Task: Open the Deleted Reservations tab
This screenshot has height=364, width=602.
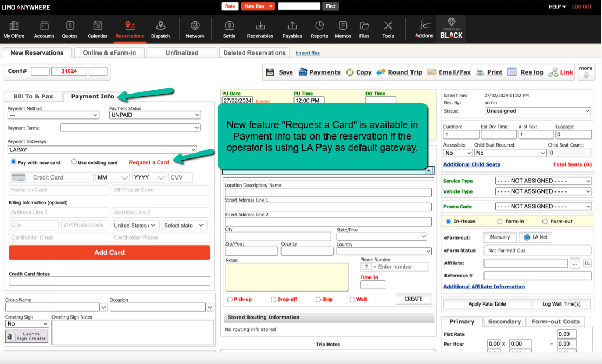Action: click(254, 53)
